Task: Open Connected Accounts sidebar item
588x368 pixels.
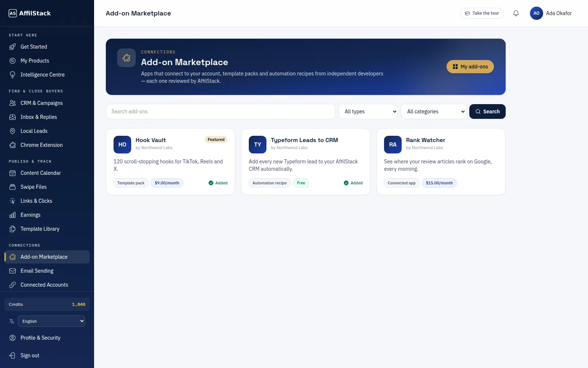Action: 47,285
